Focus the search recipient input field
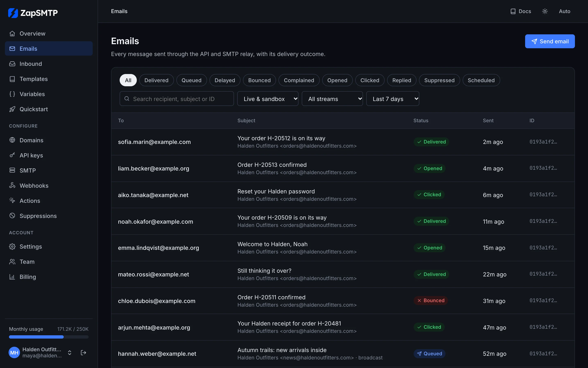 coord(177,99)
